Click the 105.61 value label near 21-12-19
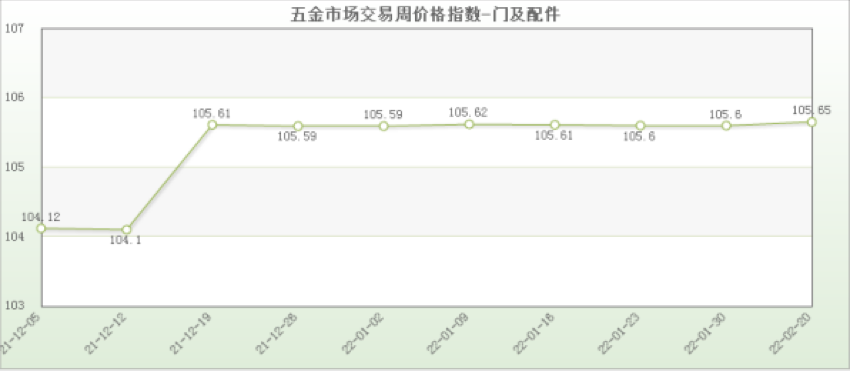 pyautogui.click(x=211, y=113)
